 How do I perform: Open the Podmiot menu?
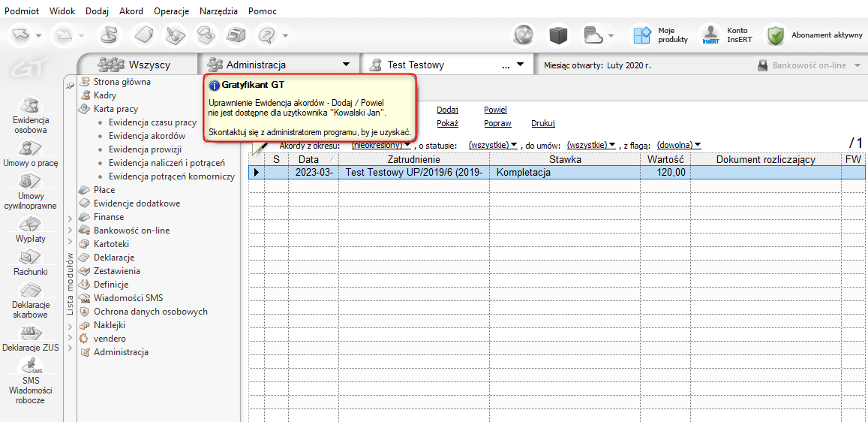pyautogui.click(x=21, y=11)
